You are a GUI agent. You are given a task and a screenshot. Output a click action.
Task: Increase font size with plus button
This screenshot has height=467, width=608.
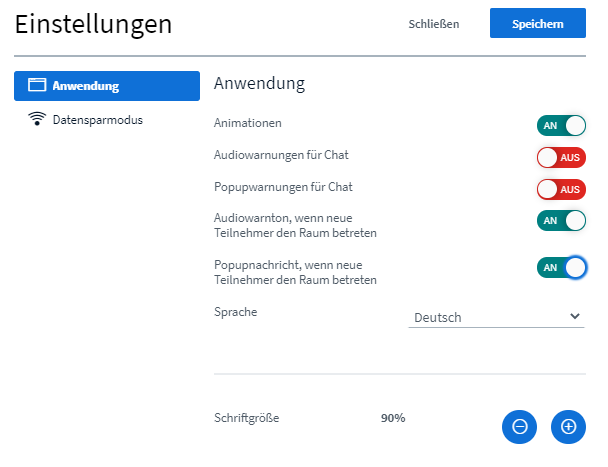[x=568, y=427]
